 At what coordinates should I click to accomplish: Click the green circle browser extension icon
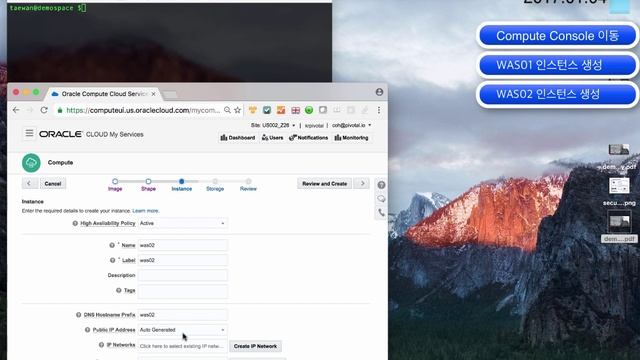[x=309, y=110]
